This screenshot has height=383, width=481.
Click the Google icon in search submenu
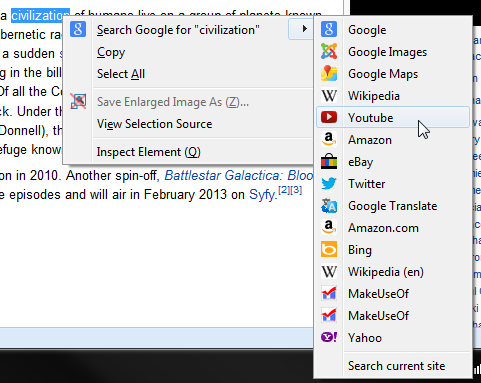coord(329,29)
